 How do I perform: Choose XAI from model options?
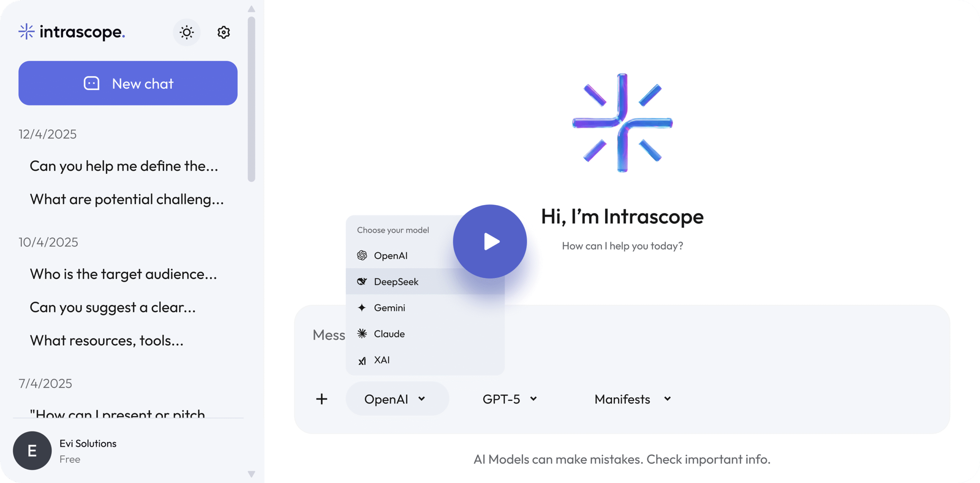382,360
